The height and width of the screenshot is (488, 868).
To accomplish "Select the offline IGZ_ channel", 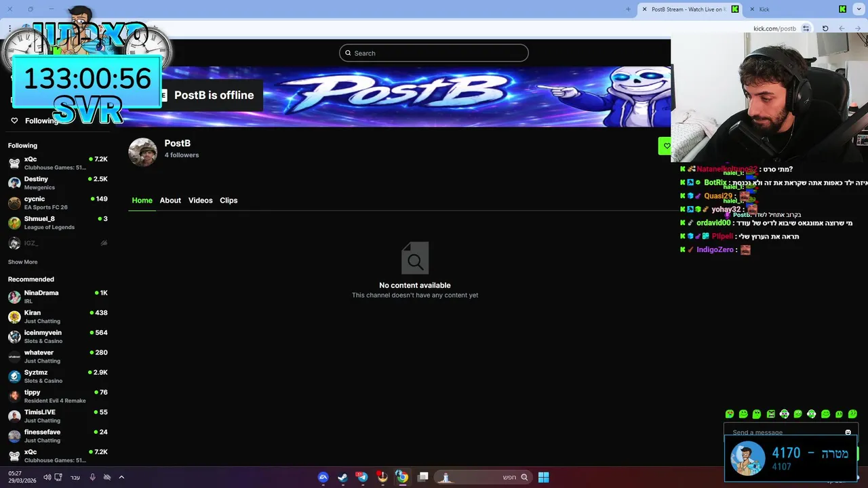I will pyautogui.click(x=58, y=243).
